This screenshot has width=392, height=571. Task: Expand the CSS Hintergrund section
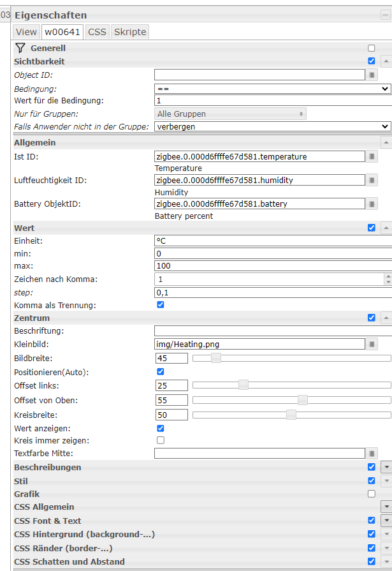pos(386,534)
